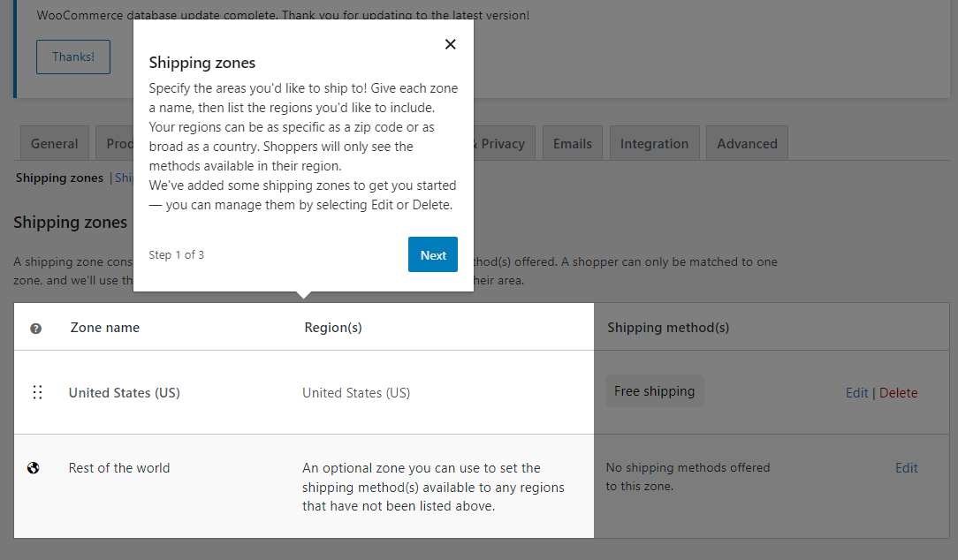
Task: Click Next in the tour popup
Action: (432, 254)
